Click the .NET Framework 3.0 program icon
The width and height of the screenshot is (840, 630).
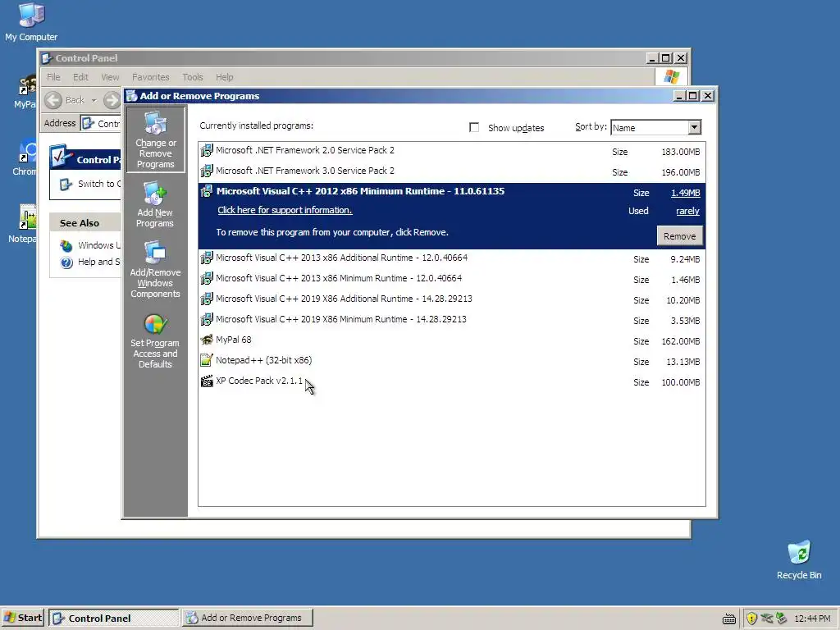coord(206,171)
